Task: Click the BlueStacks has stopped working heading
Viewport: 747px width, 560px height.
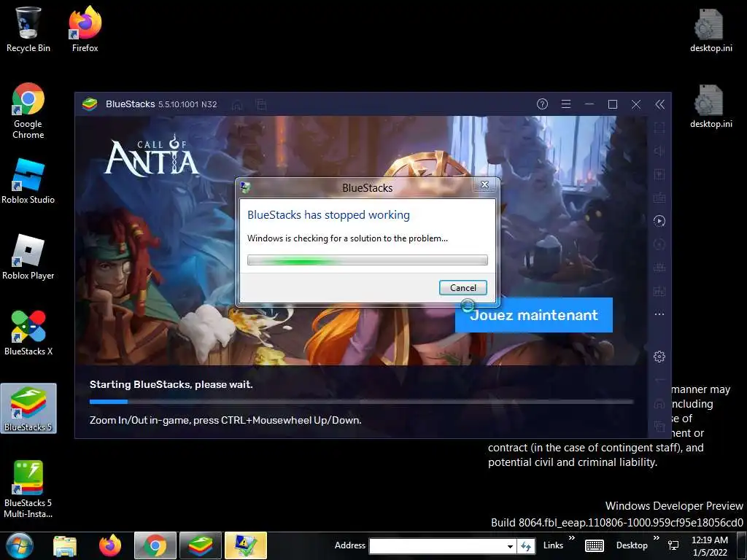Action: [x=328, y=215]
